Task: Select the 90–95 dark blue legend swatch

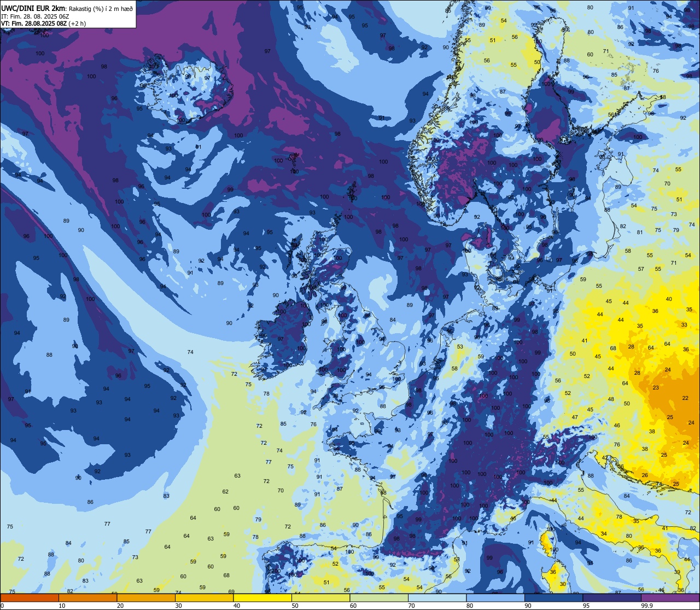Action: tap(554, 598)
